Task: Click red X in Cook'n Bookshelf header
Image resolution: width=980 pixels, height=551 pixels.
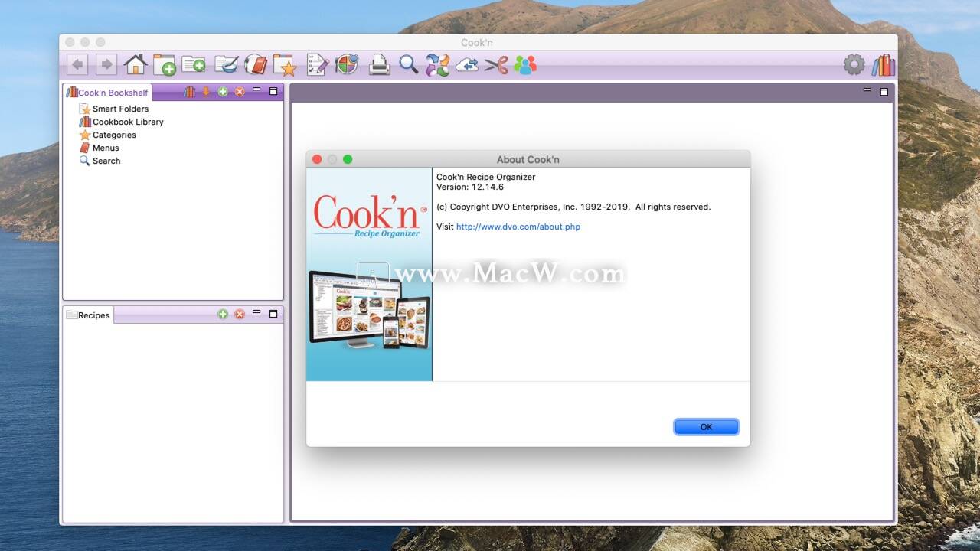Action: click(240, 91)
